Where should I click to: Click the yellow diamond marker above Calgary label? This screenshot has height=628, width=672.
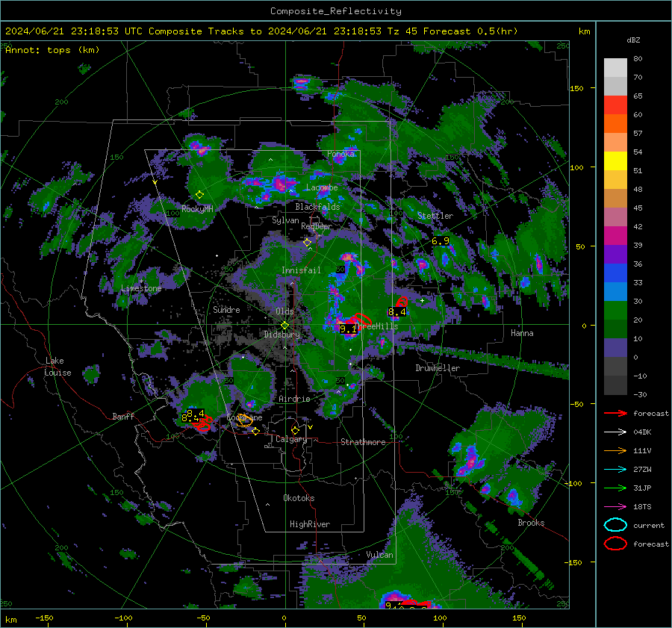point(295,430)
